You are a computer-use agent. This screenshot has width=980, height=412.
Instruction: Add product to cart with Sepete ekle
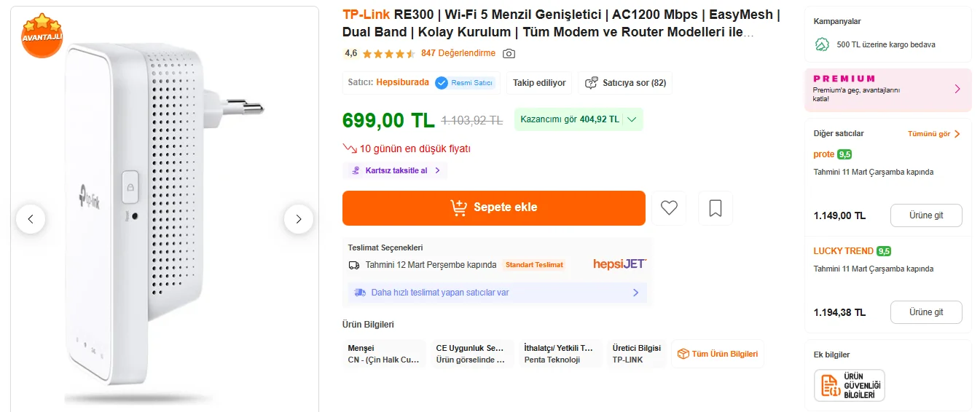tap(493, 207)
